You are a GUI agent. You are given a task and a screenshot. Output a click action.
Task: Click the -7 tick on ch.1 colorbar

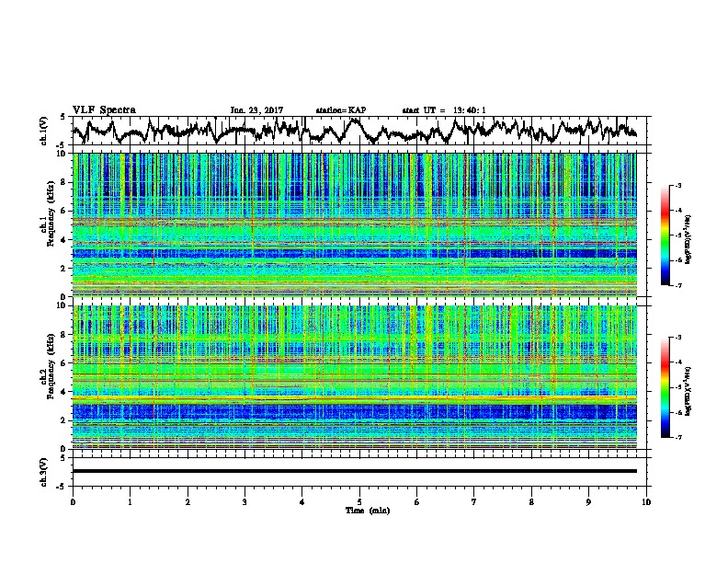pyautogui.click(x=677, y=285)
